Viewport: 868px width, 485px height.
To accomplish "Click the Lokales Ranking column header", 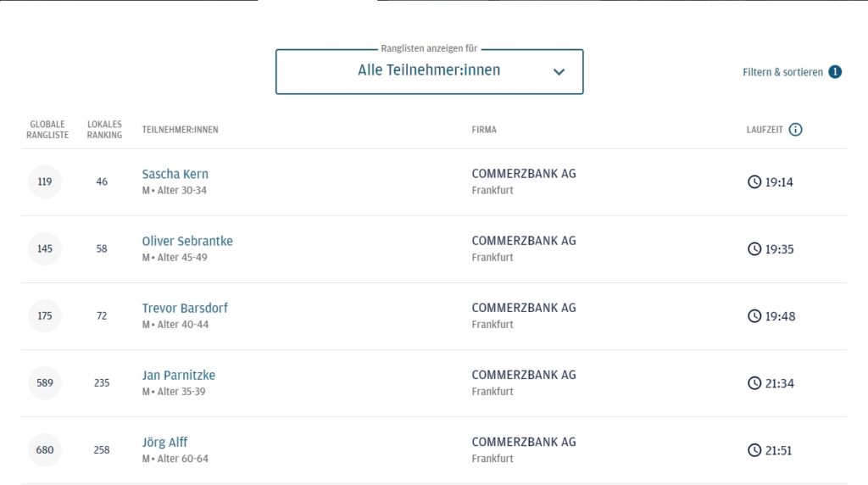I will point(104,130).
